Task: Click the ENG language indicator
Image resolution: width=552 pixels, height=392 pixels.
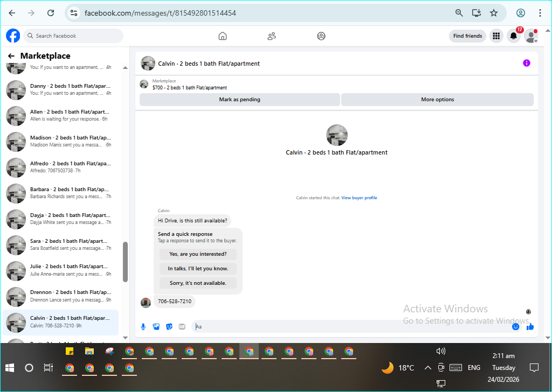Action: [474, 368]
